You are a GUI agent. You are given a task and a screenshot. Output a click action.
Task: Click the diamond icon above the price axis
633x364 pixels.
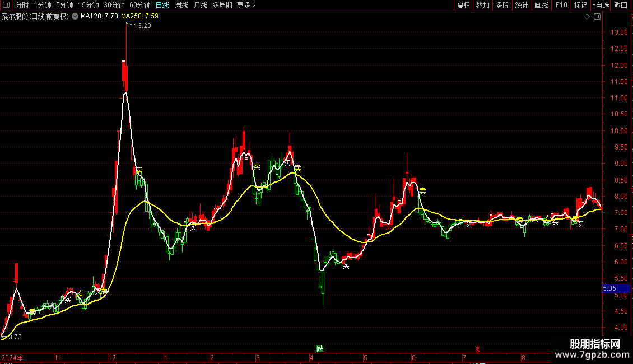(587, 17)
